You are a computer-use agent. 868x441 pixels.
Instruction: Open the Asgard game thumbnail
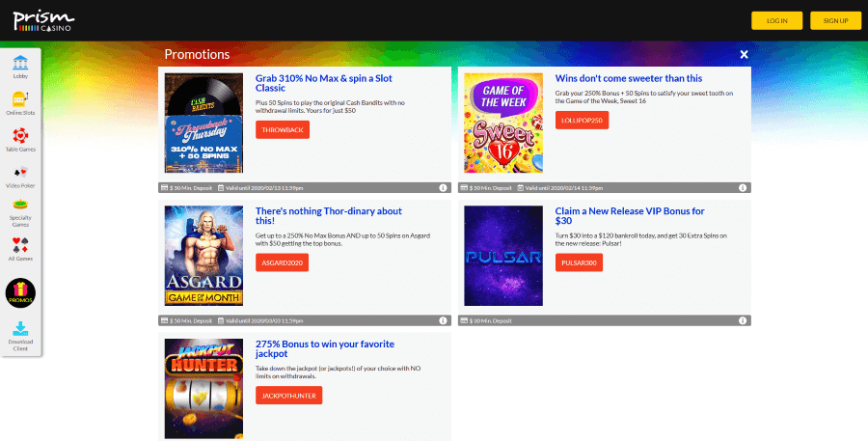click(x=203, y=256)
